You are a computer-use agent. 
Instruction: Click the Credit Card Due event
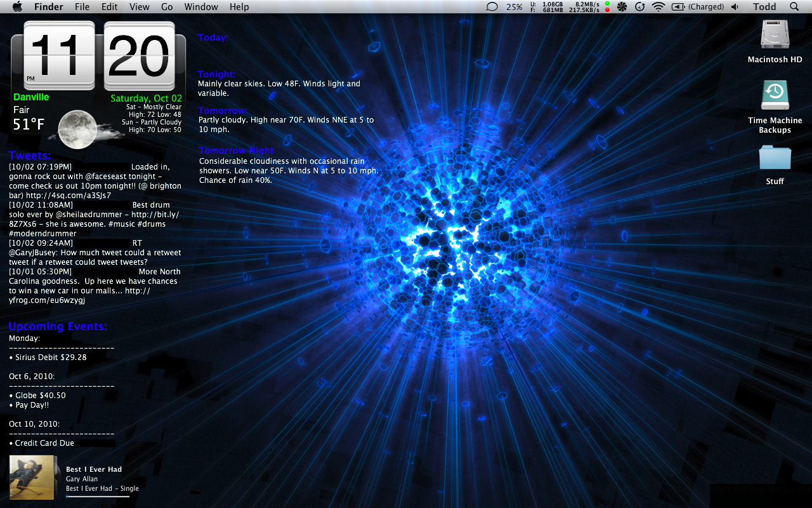coord(41,443)
